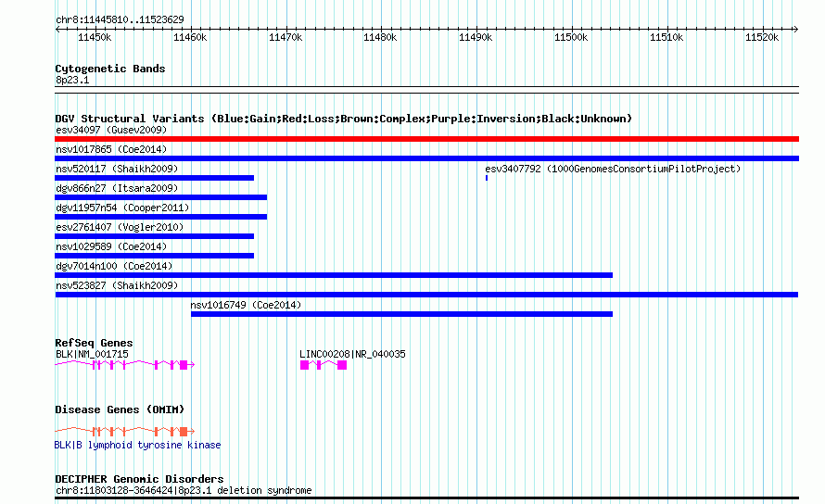Click the red esv34097 loss variant bar
This screenshot has width=825, height=504.
pos(426,139)
